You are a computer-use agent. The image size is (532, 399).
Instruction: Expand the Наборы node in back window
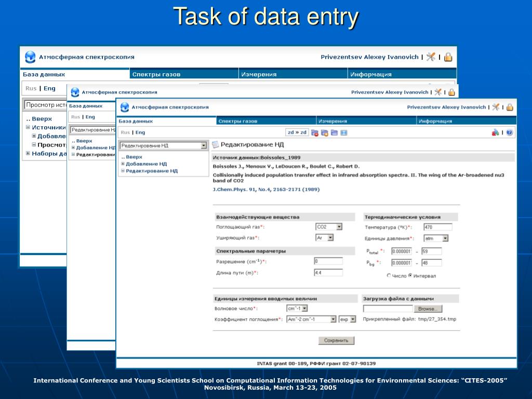click(x=28, y=153)
